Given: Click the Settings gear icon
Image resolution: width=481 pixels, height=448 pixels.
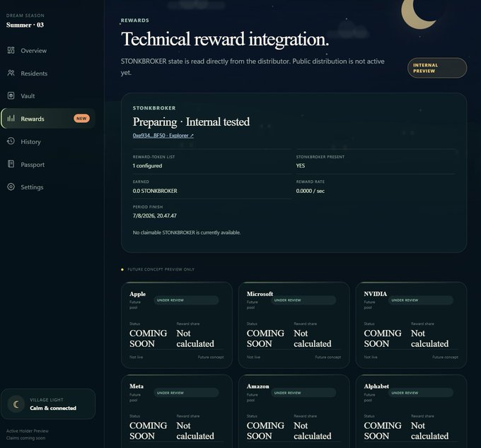Looking at the screenshot, I should [x=11, y=187].
